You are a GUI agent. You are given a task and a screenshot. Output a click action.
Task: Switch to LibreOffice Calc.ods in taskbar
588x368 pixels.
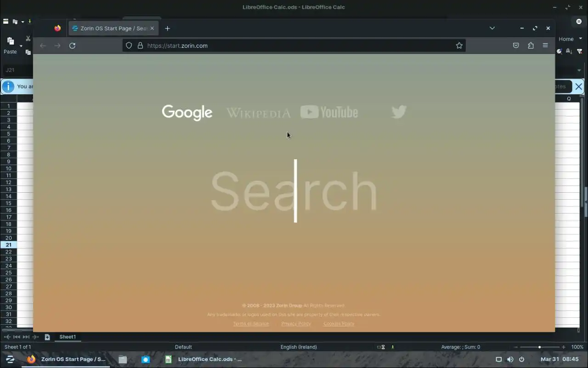click(x=203, y=359)
